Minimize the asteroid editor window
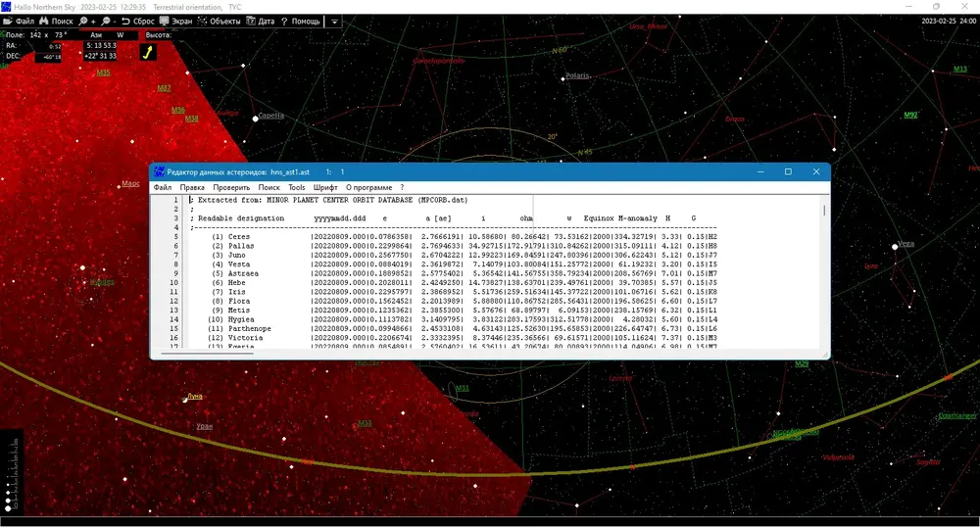This screenshot has width=980, height=527. pos(760,171)
